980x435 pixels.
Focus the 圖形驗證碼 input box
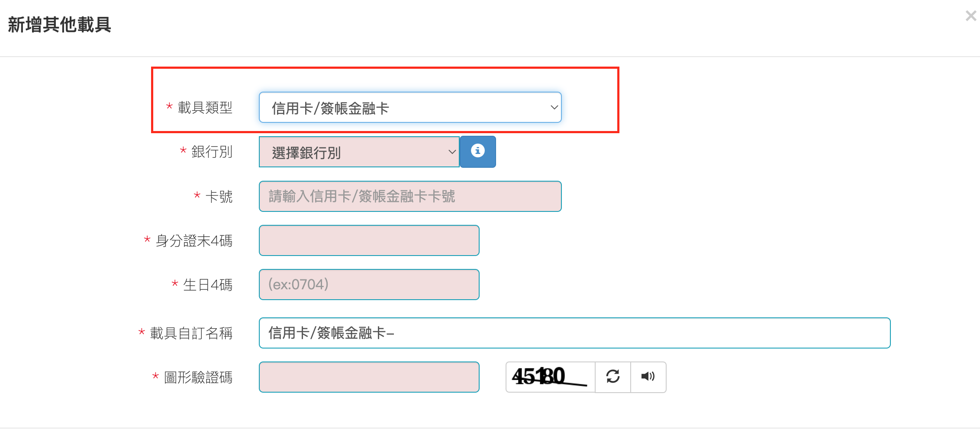point(369,377)
